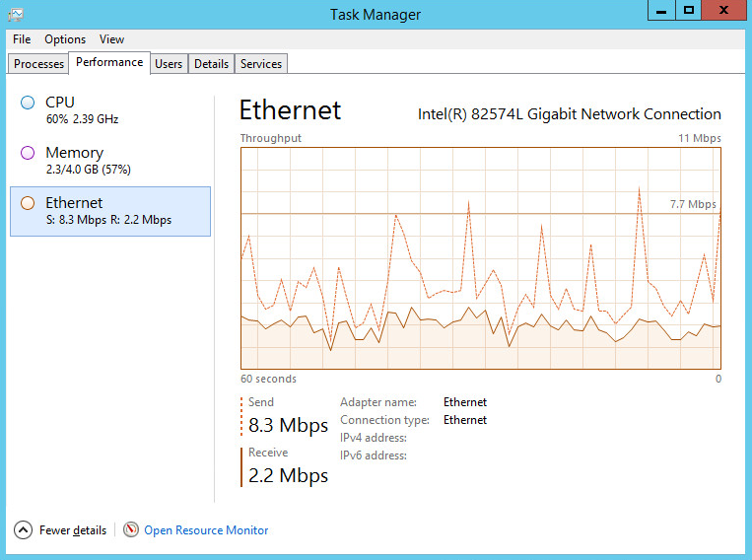Screen dimensions: 752x560
Task: Click the CPU circle icon in sidebar
Action: pos(28,103)
